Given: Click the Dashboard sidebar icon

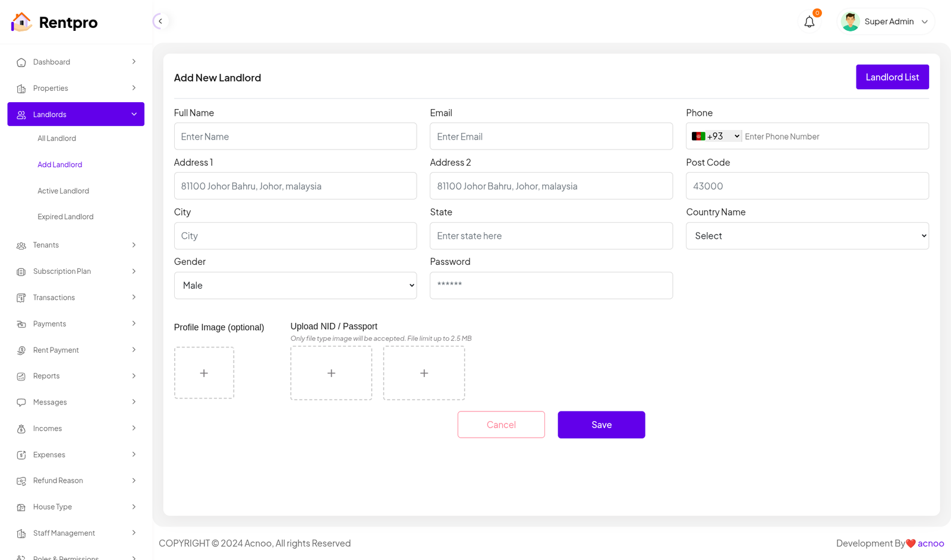Looking at the screenshot, I should 21,62.
